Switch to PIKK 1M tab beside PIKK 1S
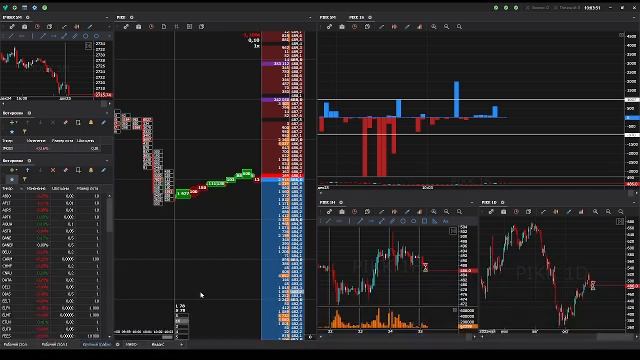The image size is (640, 360). pyautogui.click(x=328, y=18)
